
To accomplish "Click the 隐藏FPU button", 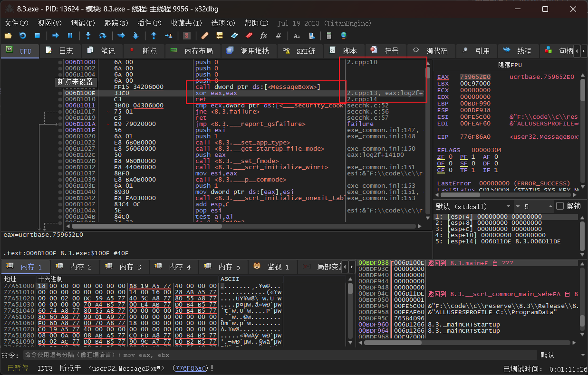I will click(x=511, y=65).
